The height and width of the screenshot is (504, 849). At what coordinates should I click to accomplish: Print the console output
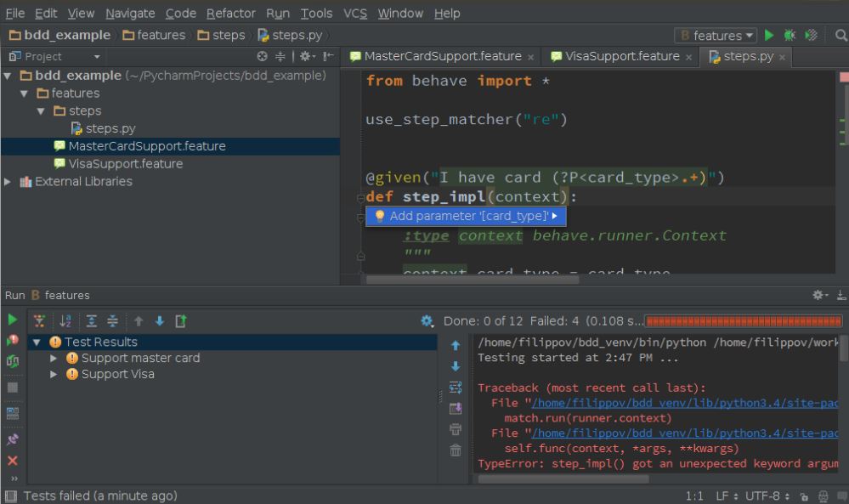(x=456, y=428)
